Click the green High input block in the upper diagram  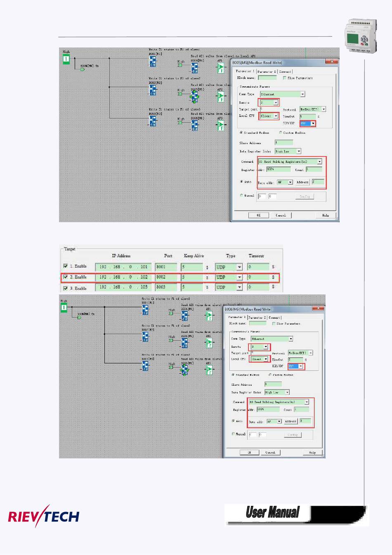(x=66, y=59)
